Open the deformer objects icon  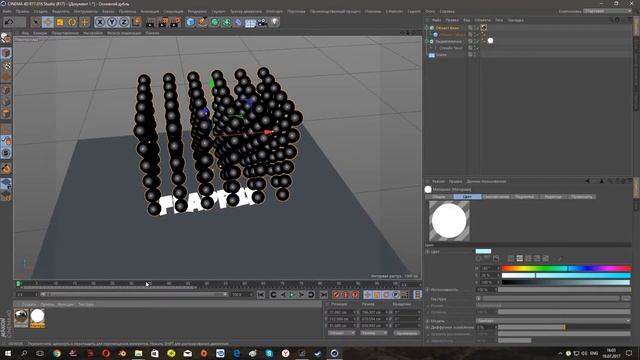click(x=238, y=22)
